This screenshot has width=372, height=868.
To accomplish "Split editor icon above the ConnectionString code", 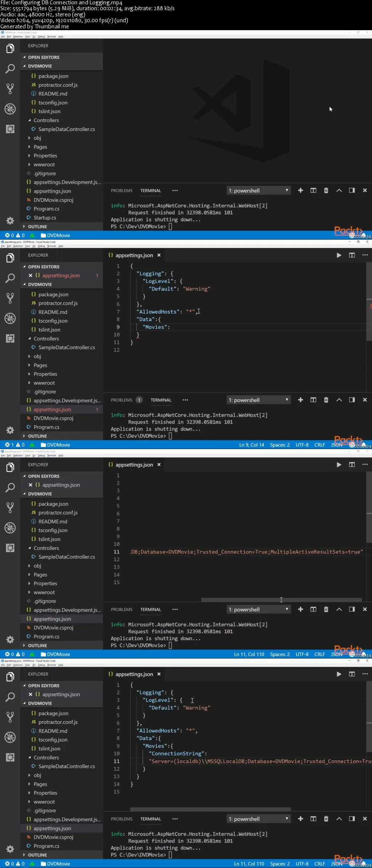I will pos(352,674).
